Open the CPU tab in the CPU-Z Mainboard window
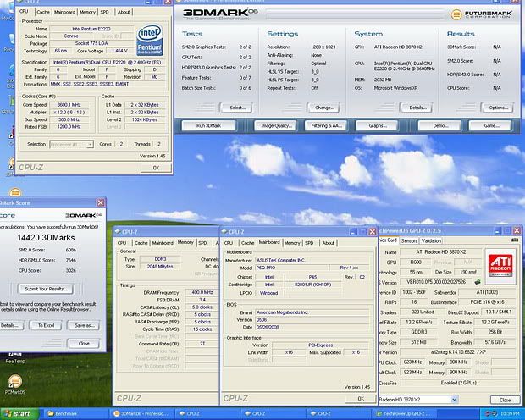This screenshot has width=525, height=420. 229,243
